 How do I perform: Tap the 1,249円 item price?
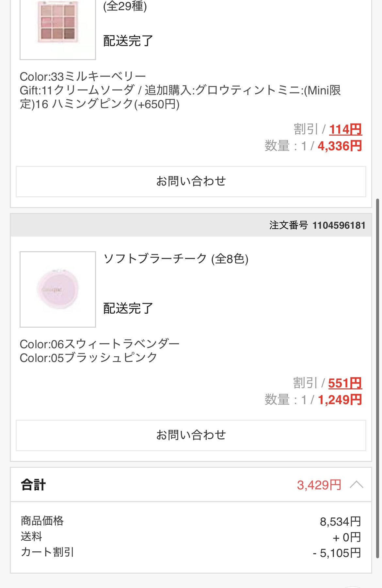pyautogui.click(x=340, y=400)
